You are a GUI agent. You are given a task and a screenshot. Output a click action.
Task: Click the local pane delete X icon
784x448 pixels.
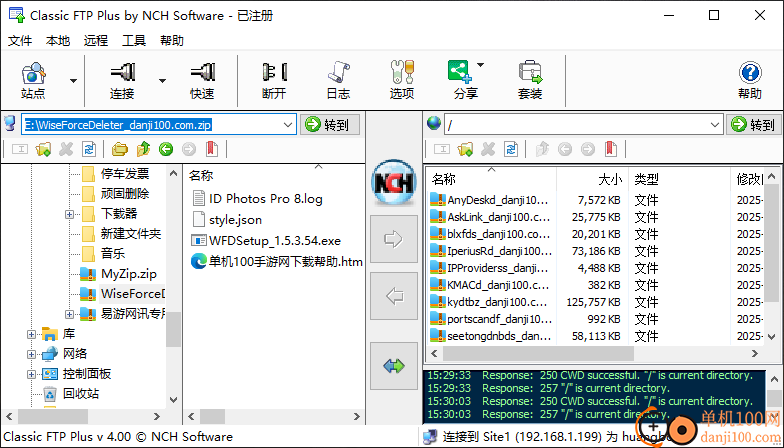(66, 149)
